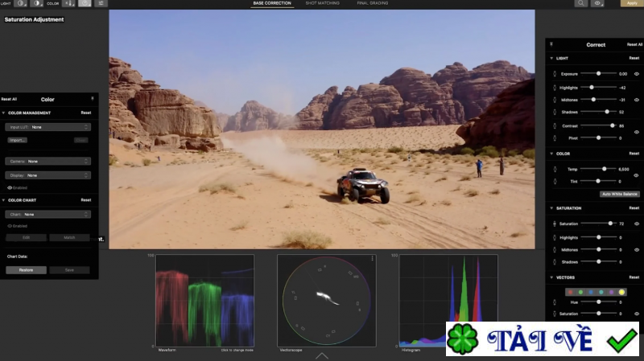644x361 pixels.
Task: Click the Restore button under Chart Data
Action: (26, 270)
